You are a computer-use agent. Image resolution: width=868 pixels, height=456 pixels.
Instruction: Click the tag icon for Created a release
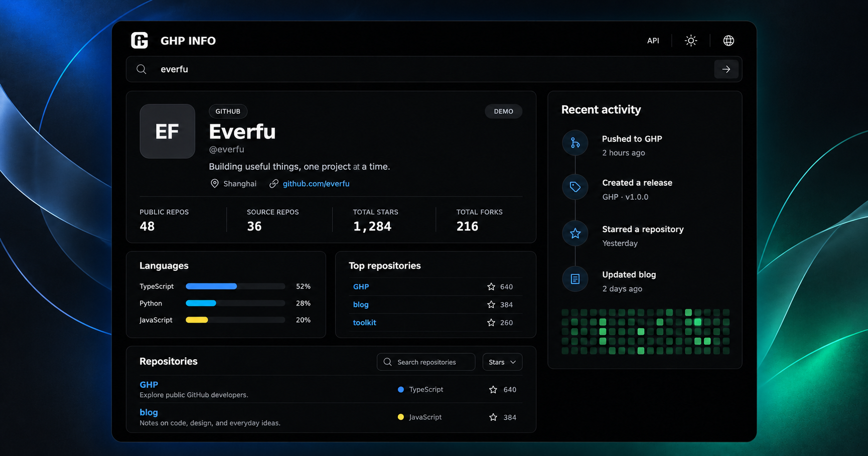(x=575, y=187)
